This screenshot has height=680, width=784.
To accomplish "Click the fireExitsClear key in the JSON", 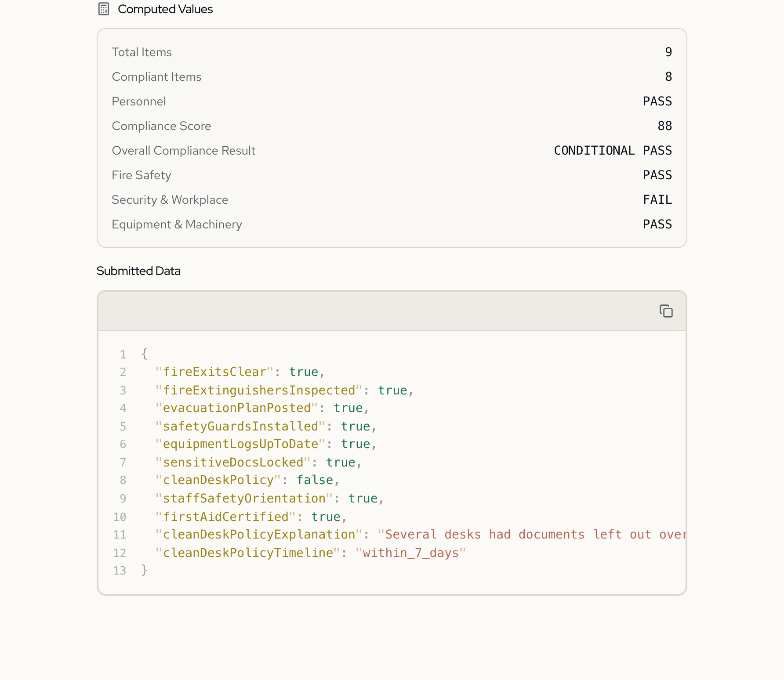I will [x=214, y=372].
